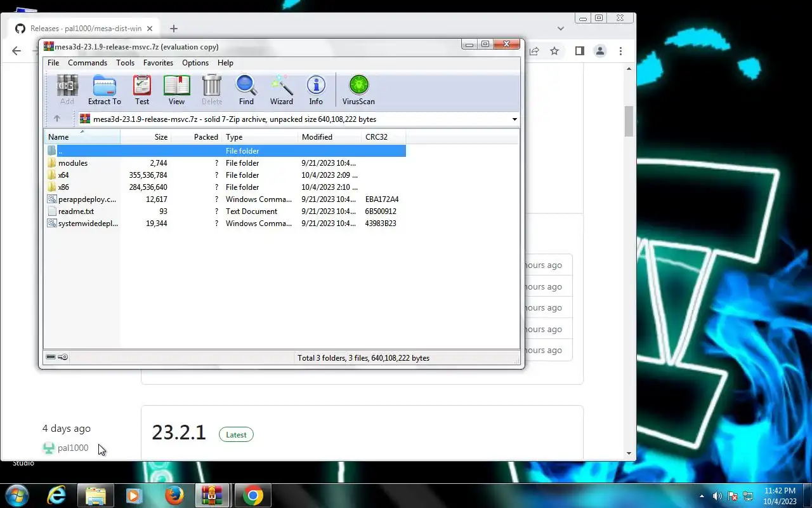Click the Extract To toolbar icon

[104, 90]
